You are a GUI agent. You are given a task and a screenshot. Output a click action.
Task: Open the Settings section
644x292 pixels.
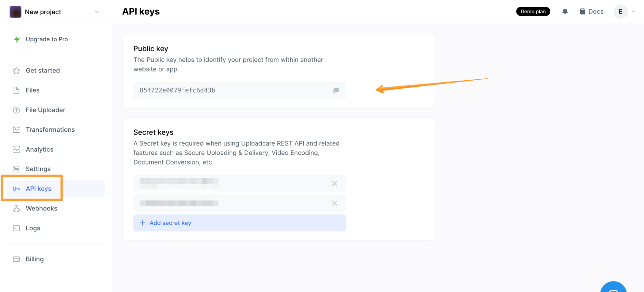tap(38, 169)
